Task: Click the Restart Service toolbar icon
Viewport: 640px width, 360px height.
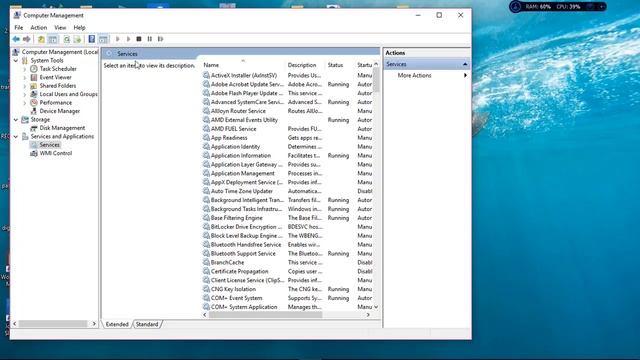Action: 161,39
